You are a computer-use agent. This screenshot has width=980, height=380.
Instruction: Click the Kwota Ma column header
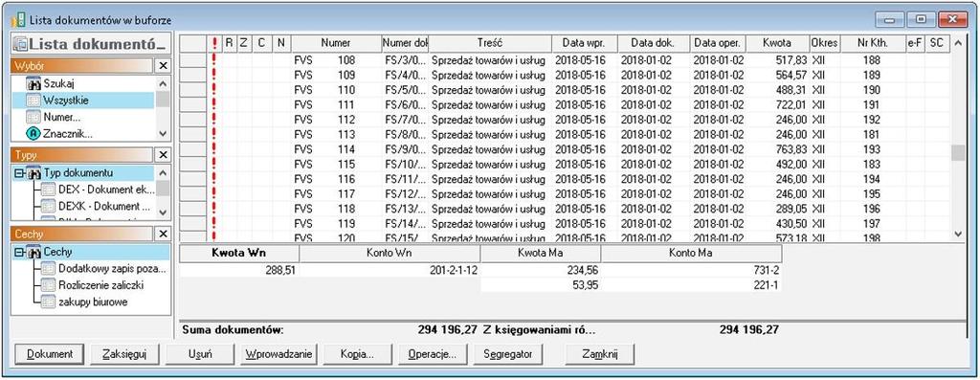pyautogui.click(x=540, y=253)
